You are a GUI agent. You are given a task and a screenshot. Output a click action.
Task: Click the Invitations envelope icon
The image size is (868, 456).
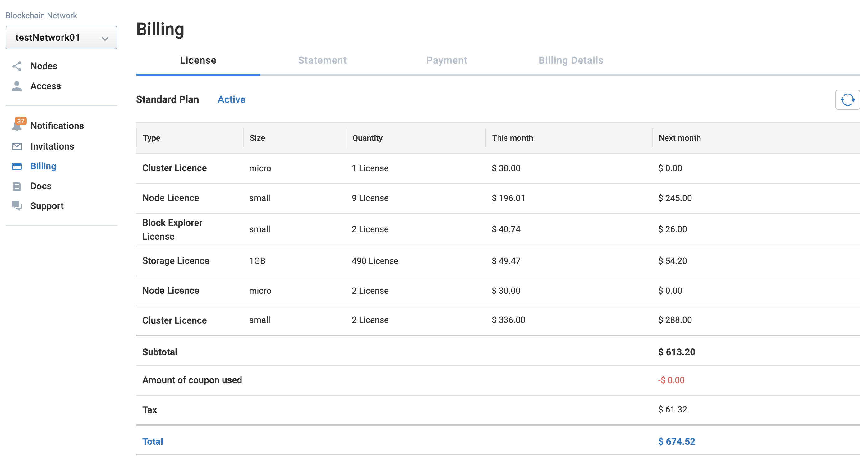[x=17, y=146]
